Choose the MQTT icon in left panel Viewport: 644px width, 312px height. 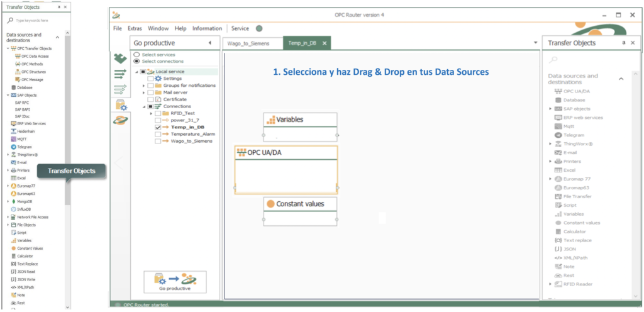coord(14,139)
